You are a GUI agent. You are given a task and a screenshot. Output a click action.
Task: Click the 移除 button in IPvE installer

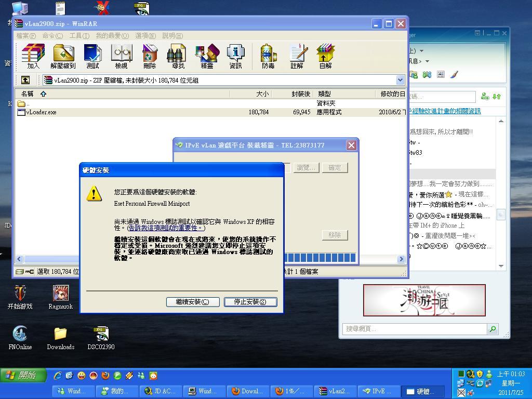pos(335,235)
